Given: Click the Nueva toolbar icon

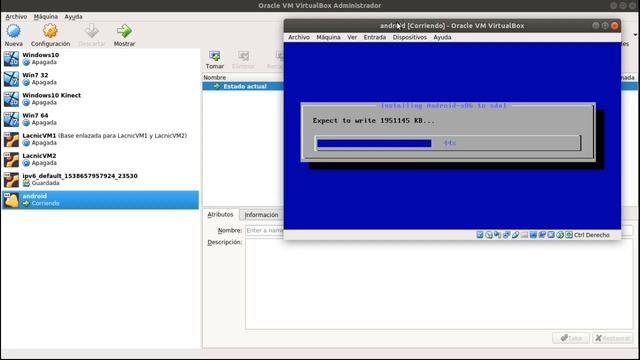Looking at the screenshot, I should [13, 31].
